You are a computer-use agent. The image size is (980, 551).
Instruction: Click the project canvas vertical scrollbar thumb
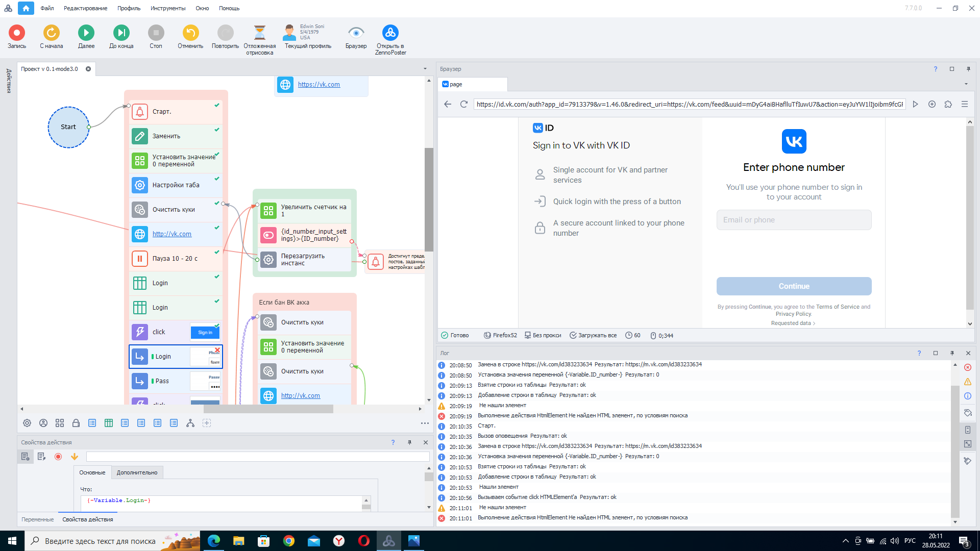tap(429, 199)
